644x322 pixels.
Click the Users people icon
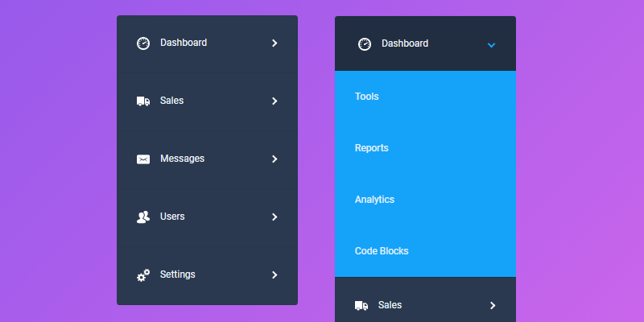coord(143,217)
